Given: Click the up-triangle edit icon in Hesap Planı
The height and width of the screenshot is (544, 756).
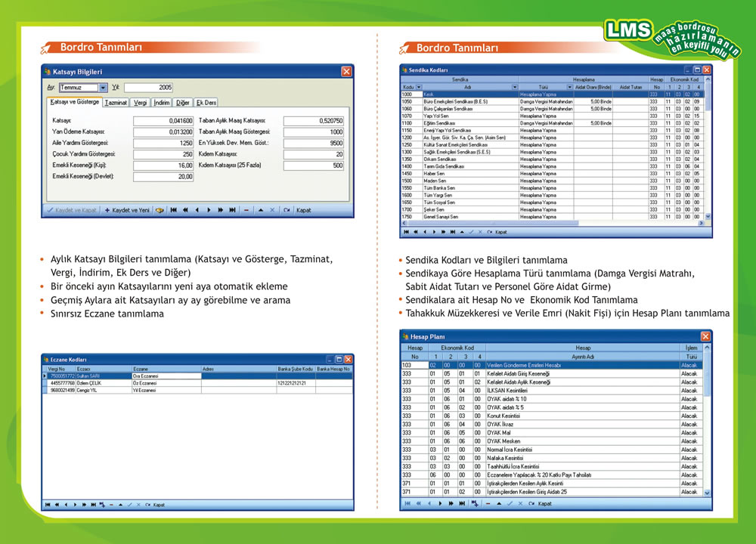Looking at the screenshot, I should tap(499, 503).
